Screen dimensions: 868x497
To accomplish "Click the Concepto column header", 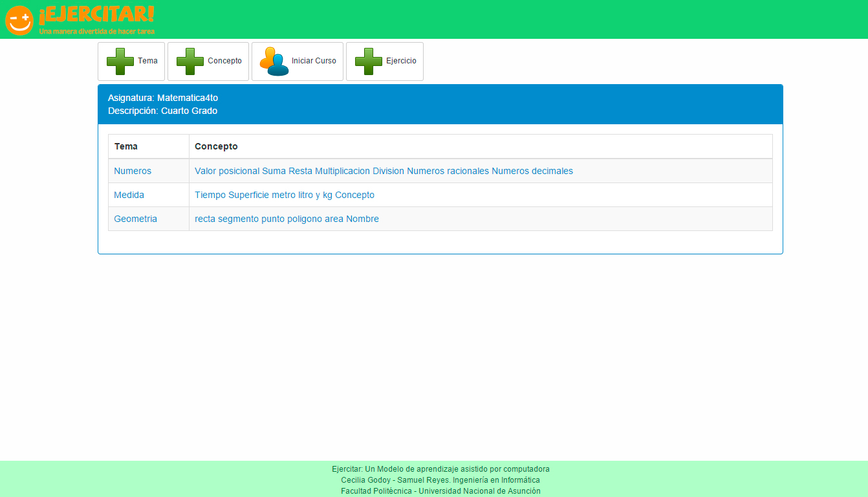I will click(x=216, y=146).
